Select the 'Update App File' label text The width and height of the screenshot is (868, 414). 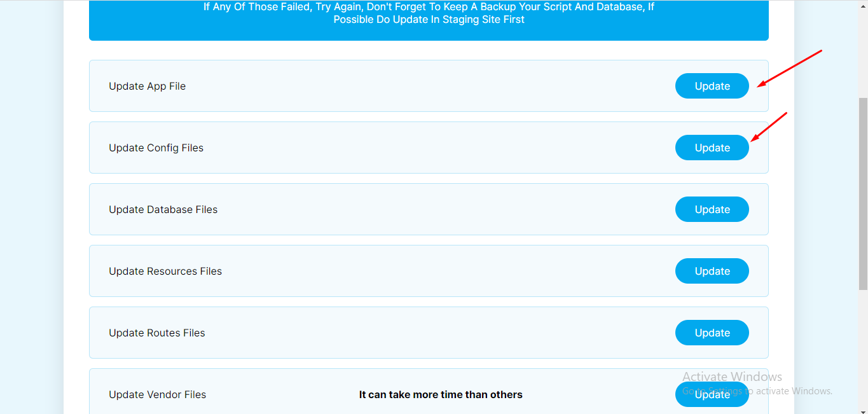[x=147, y=86]
